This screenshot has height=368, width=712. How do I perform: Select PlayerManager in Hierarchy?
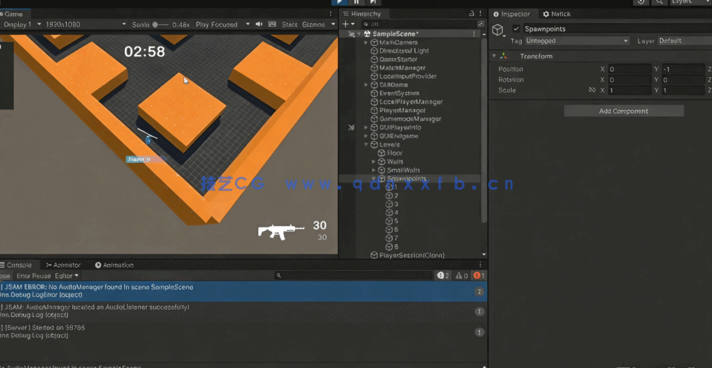[x=402, y=110]
